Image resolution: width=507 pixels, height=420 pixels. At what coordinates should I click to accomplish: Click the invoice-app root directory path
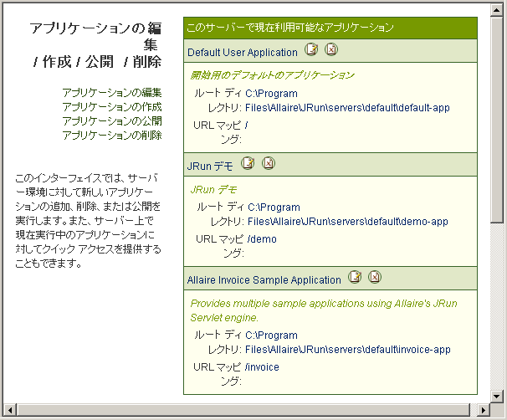click(347, 342)
